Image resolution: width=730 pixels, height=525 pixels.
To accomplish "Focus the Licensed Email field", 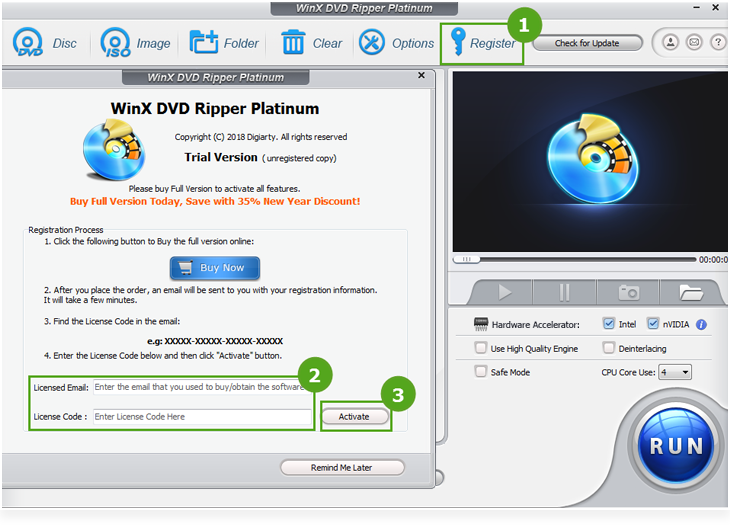I will (202, 387).
